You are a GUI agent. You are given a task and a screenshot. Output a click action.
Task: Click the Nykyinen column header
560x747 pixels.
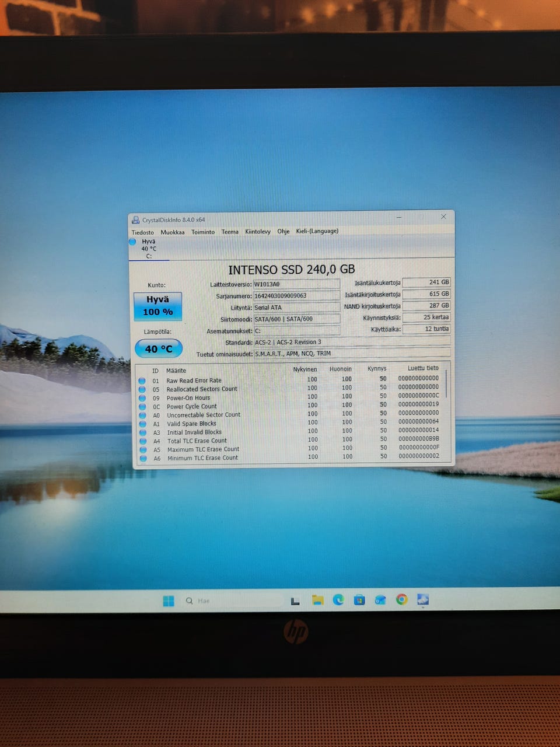click(x=305, y=369)
